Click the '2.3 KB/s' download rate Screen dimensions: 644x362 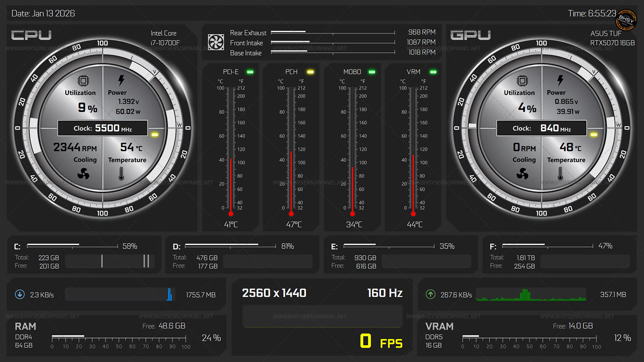tap(42, 295)
